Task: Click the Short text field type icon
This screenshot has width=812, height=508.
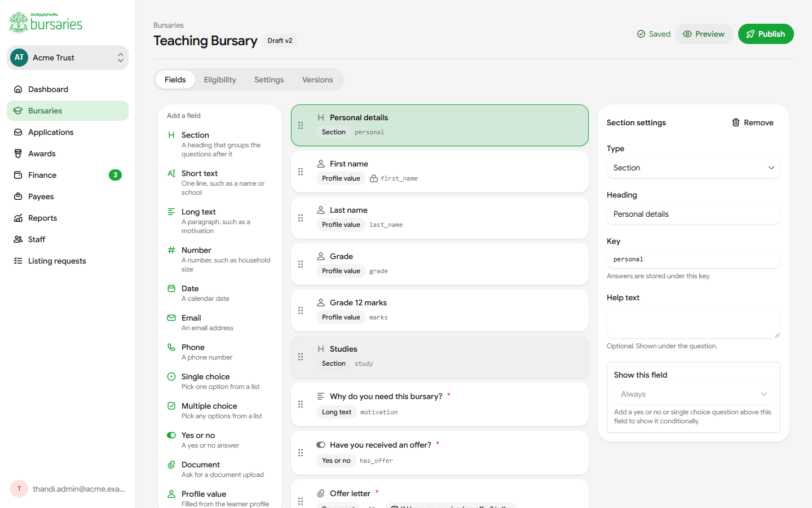Action: [x=171, y=173]
